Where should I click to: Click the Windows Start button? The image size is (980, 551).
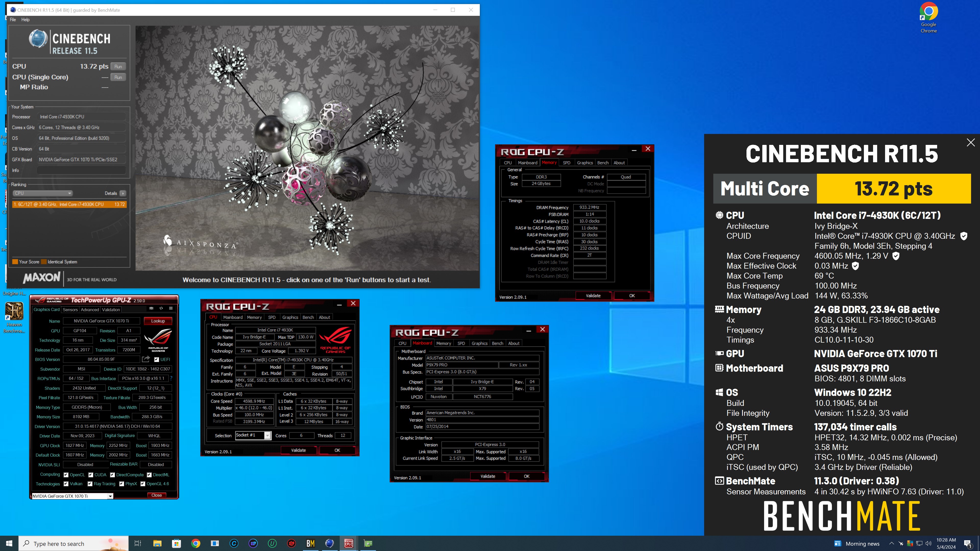click(9, 543)
